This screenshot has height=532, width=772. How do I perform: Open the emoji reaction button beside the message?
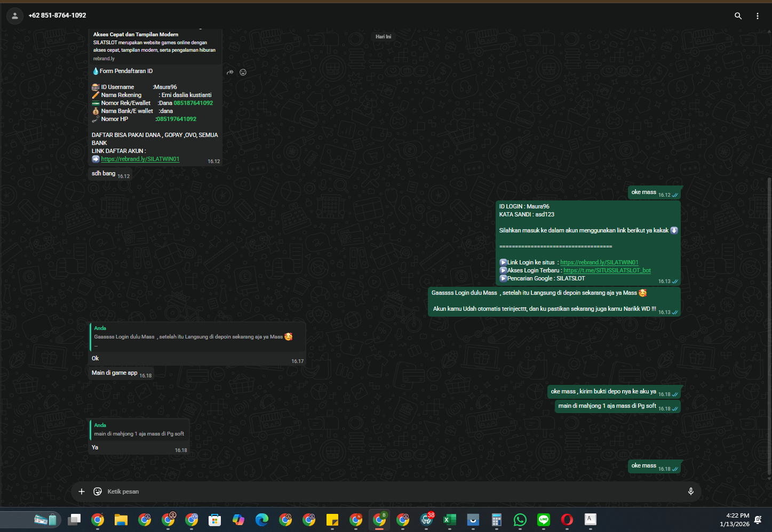click(x=243, y=72)
